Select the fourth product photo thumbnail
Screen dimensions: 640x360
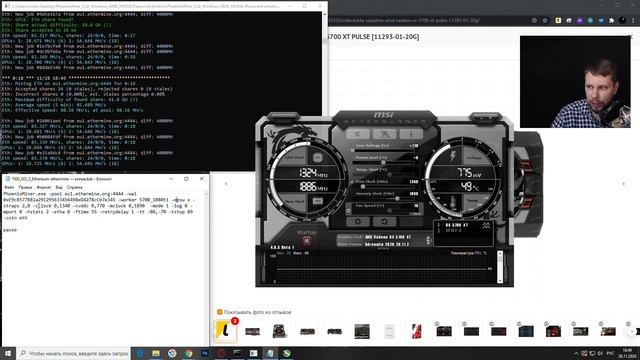click(x=307, y=331)
